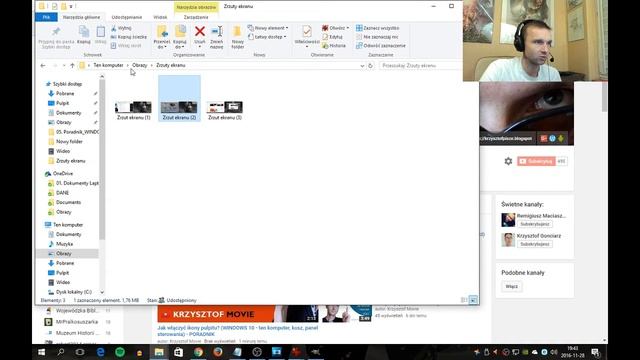640x360 pixels.
Task: Select the Zrzut ekranu (2) thumbnail
Action: [x=179, y=99]
